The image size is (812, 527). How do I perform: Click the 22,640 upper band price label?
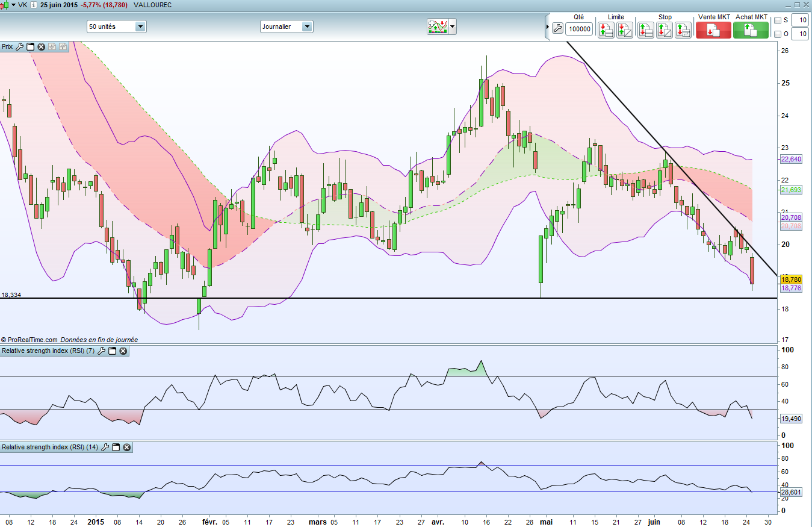(x=791, y=160)
